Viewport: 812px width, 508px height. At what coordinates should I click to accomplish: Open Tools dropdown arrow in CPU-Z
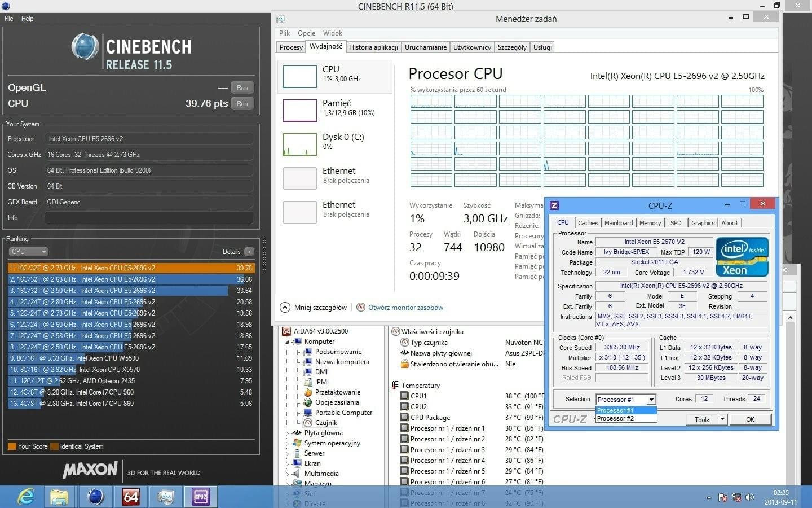722,419
